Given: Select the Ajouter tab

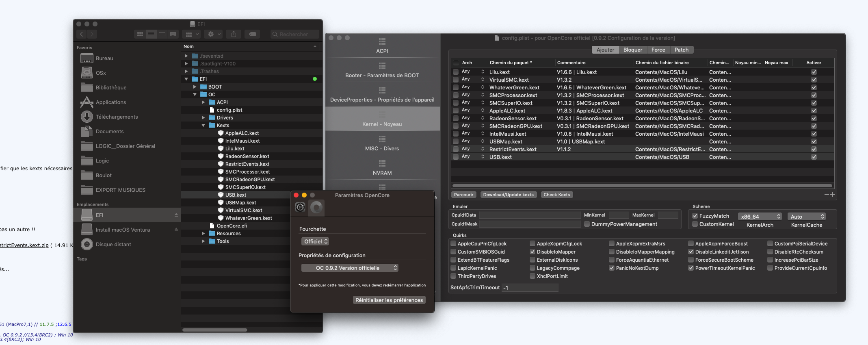Looking at the screenshot, I should click(605, 50).
